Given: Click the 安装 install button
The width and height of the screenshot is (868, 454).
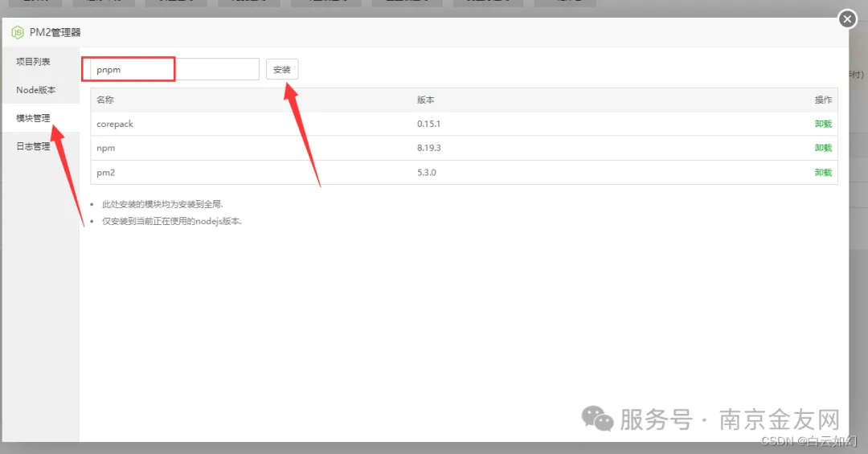Looking at the screenshot, I should tap(282, 69).
